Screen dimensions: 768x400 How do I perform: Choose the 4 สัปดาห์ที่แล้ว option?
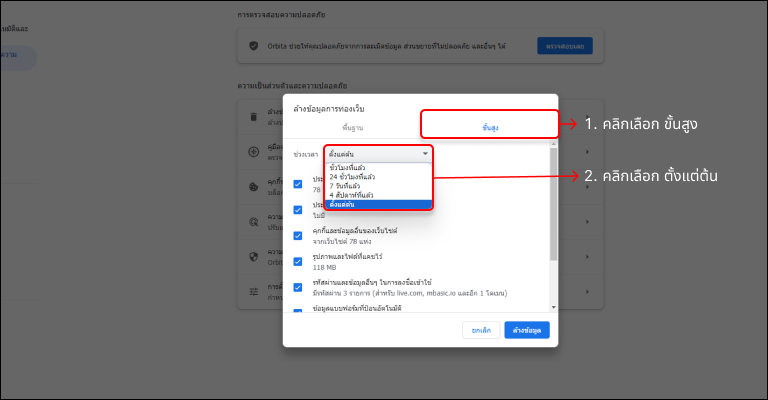(x=378, y=195)
